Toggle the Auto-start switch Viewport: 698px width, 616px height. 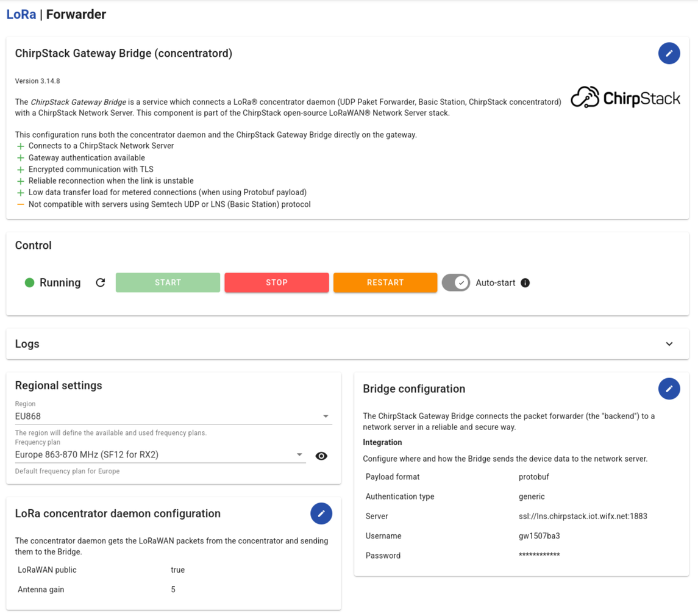pos(455,283)
